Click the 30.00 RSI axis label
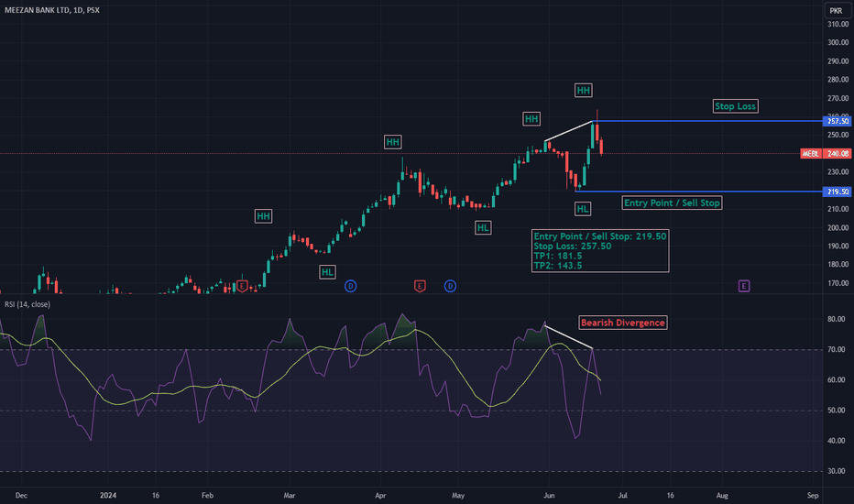The image size is (854, 504). [x=837, y=471]
